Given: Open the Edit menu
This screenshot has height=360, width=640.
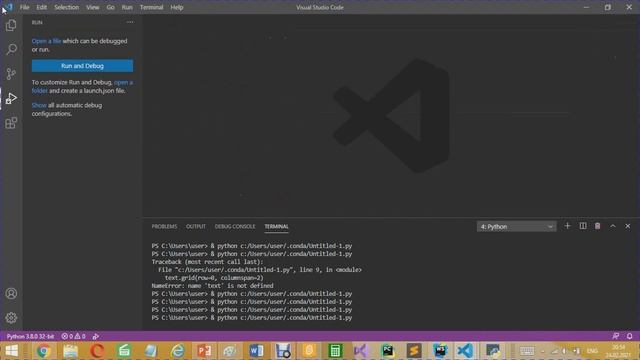Looking at the screenshot, I should pos(42,7).
